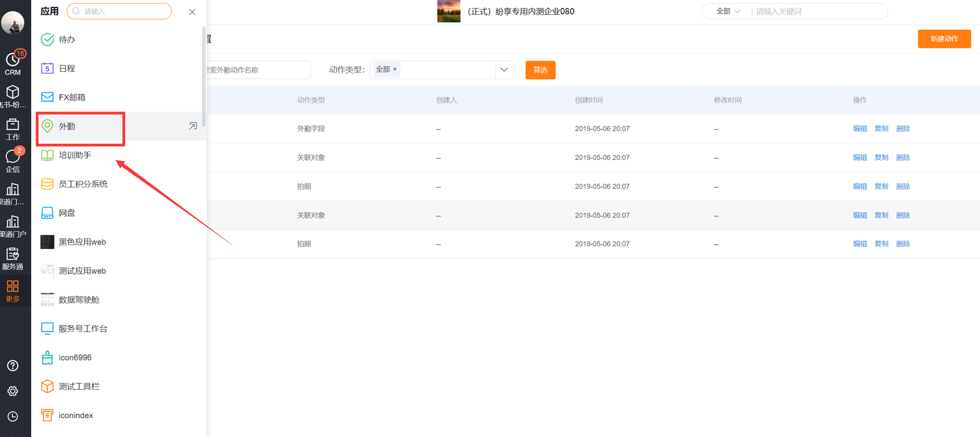Screen dimensions: 980x437
Task: Select 待办 in the app list
Action: point(67,40)
